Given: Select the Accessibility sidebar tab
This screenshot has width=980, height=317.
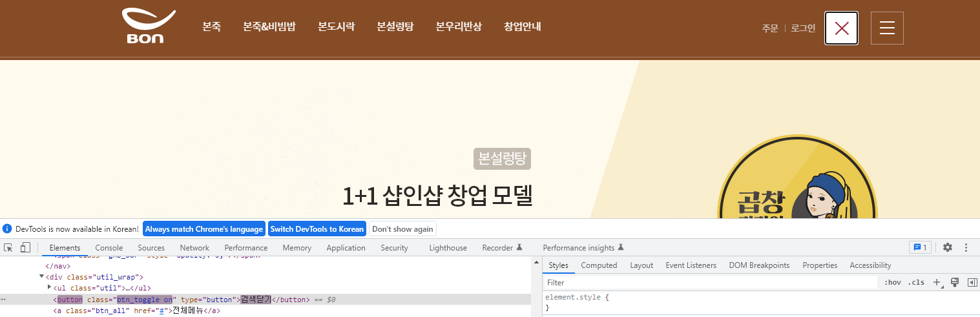Looking at the screenshot, I should tap(870, 265).
